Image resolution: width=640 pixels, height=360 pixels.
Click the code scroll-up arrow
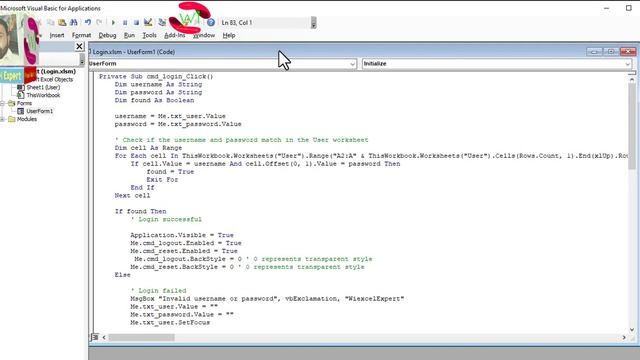(632, 80)
